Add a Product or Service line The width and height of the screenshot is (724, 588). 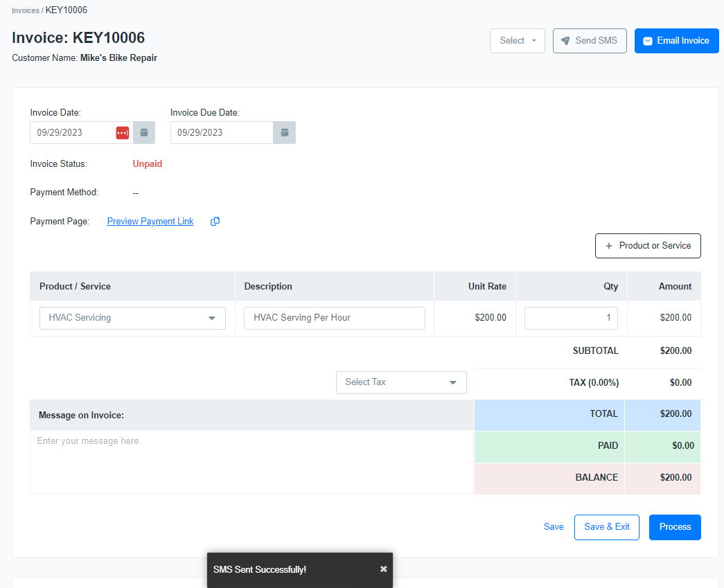[648, 246]
